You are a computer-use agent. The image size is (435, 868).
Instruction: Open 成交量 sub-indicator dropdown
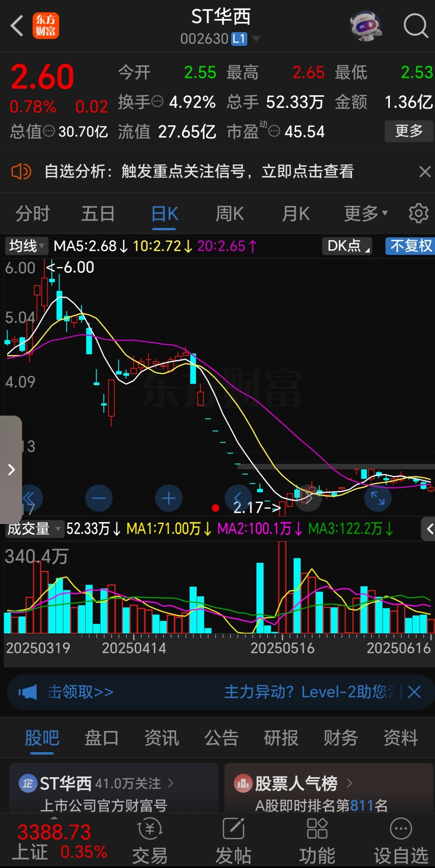34,529
